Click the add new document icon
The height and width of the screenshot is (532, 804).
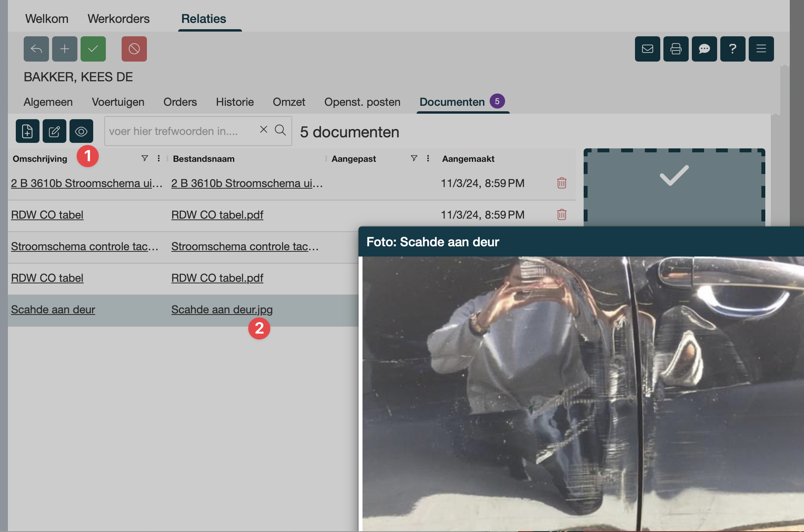[27, 131]
